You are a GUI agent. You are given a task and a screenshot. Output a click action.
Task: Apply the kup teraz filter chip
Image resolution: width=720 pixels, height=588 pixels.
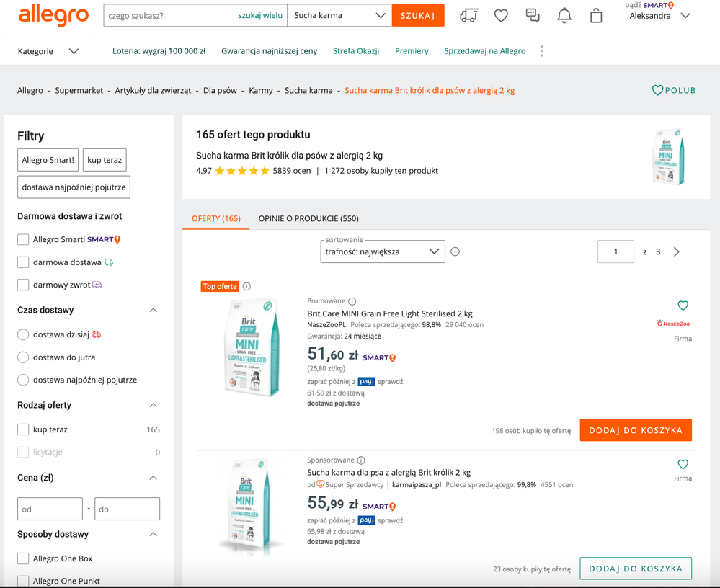(x=105, y=160)
